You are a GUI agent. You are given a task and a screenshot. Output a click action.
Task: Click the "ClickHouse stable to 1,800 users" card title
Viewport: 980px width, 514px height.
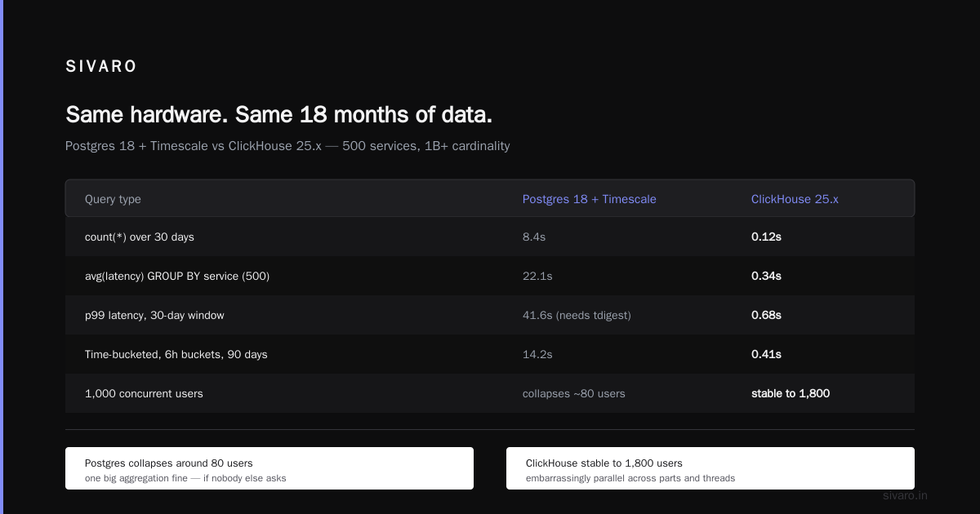(x=604, y=463)
